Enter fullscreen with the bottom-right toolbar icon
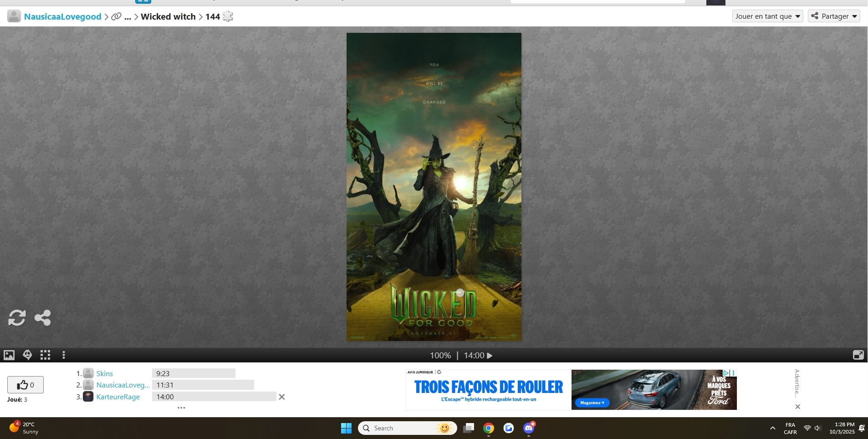Screen dimensions: 868x439 (858, 355)
